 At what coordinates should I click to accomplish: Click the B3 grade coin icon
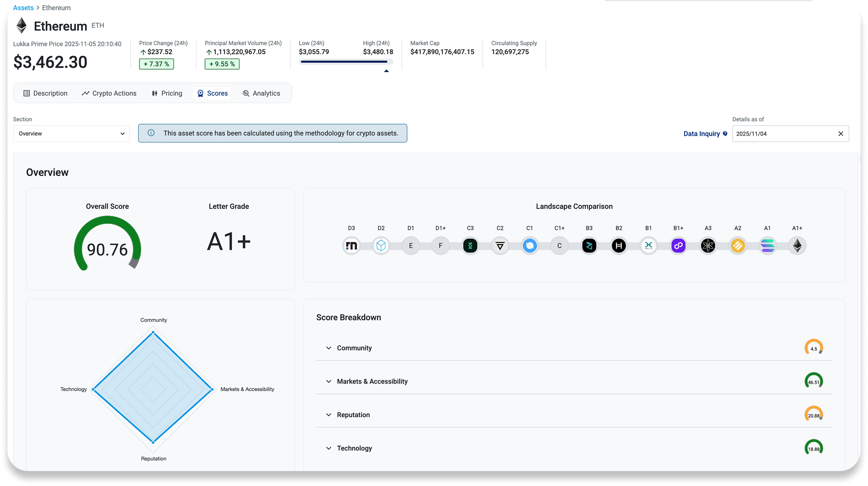pos(589,246)
